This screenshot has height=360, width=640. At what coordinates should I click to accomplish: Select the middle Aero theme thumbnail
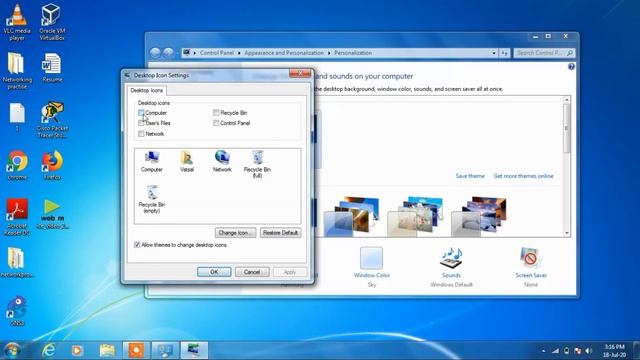(x=415, y=217)
